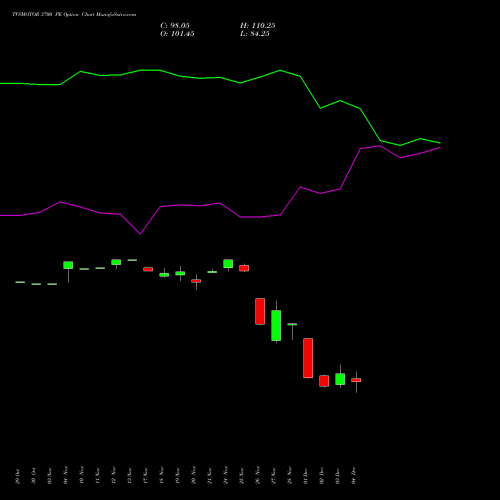Select the 30 Oct date label
Screen dimensions: 500x500
click(34, 476)
